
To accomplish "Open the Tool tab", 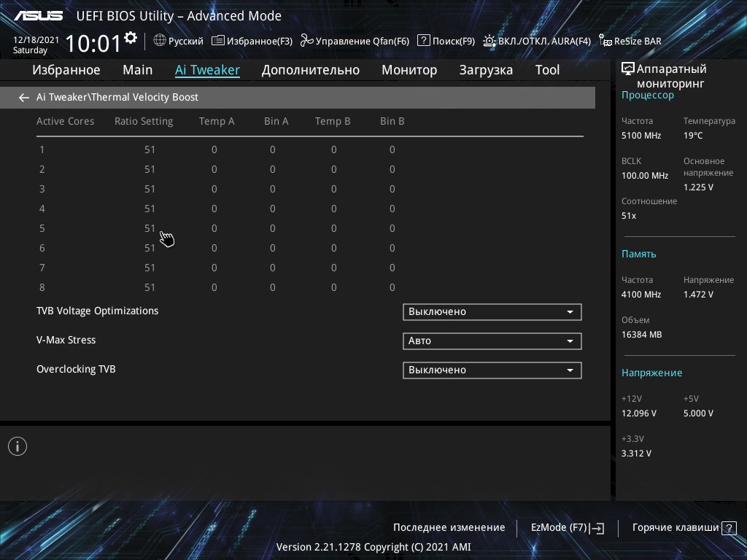I will pyautogui.click(x=547, y=70).
